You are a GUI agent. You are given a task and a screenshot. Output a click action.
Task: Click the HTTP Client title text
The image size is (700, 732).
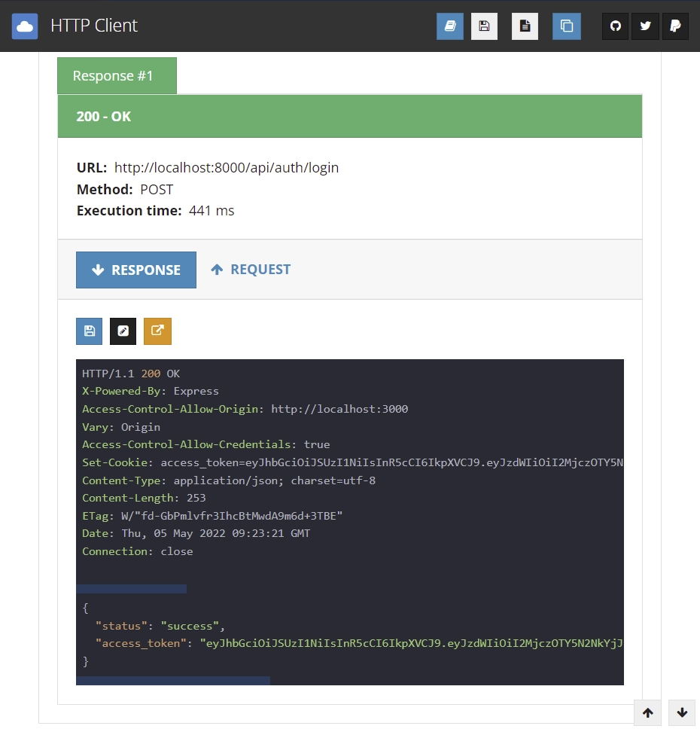[x=94, y=26]
